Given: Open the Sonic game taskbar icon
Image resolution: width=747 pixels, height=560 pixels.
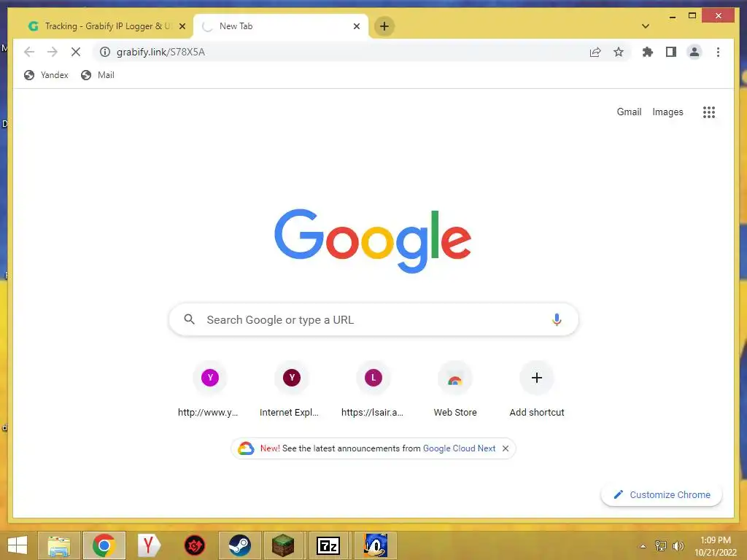Looking at the screenshot, I should pyautogui.click(x=376, y=545).
